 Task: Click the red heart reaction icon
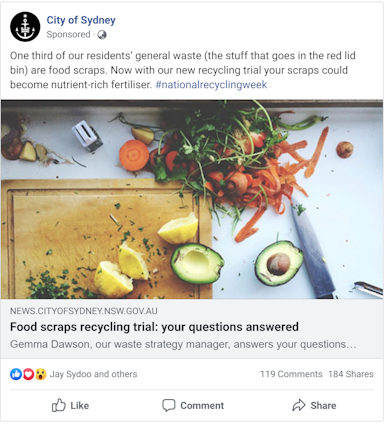28,374
